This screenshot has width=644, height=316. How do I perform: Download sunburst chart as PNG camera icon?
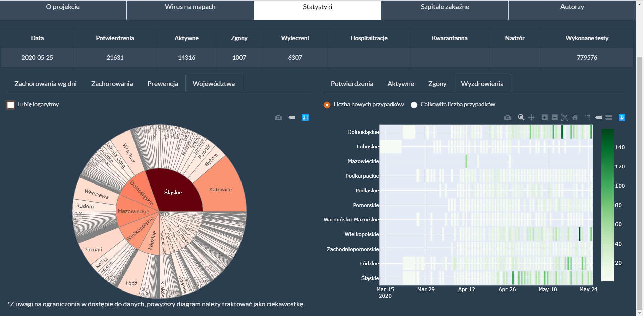pyautogui.click(x=278, y=117)
